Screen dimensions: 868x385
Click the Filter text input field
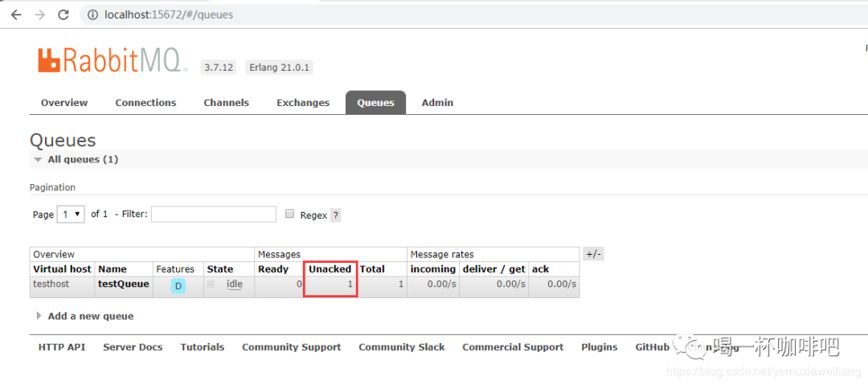click(214, 214)
